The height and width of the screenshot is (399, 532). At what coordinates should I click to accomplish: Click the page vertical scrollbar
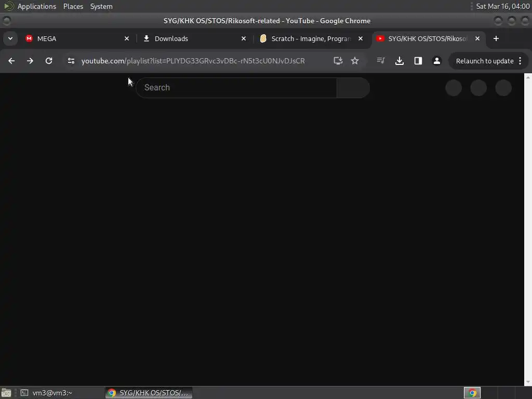coord(528,229)
